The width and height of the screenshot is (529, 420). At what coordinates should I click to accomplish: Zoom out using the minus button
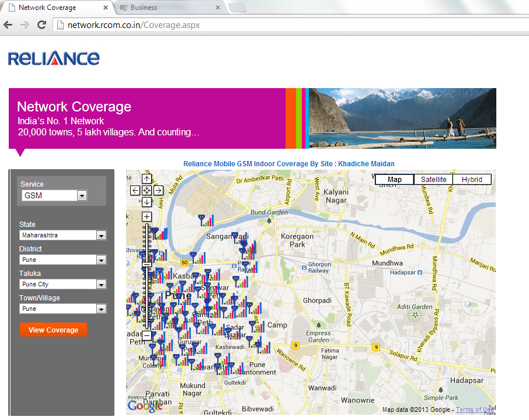point(147,335)
